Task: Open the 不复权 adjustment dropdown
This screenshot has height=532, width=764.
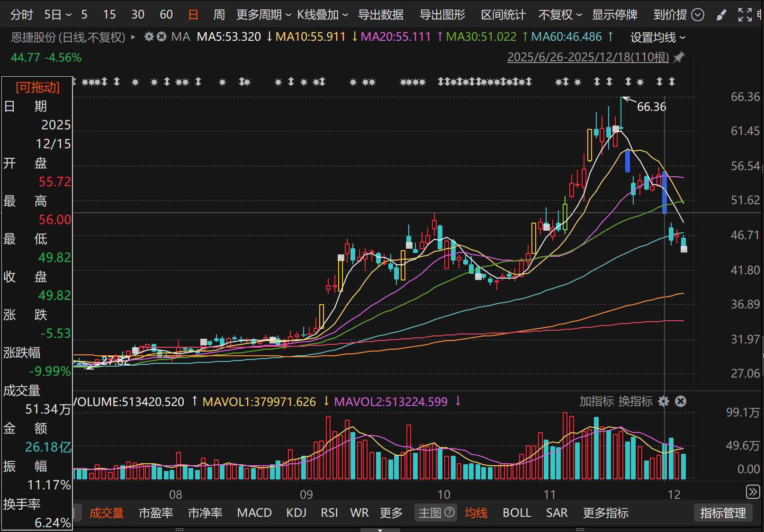Action: tap(560, 15)
